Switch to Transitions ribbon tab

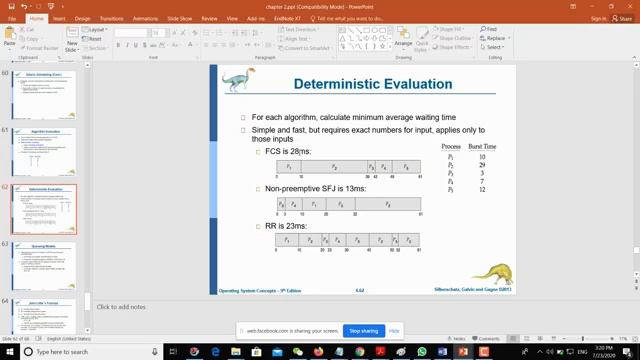(x=111, y=19)
